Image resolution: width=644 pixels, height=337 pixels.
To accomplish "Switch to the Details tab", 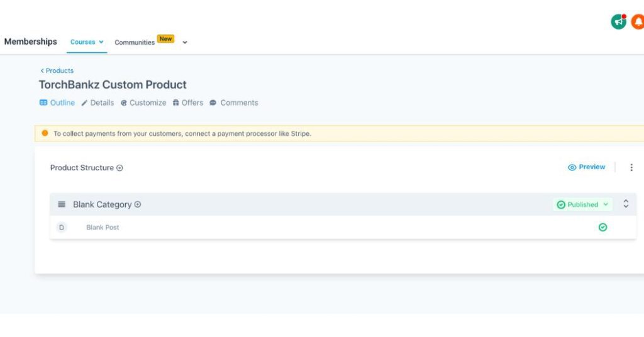I will [98, 103].
